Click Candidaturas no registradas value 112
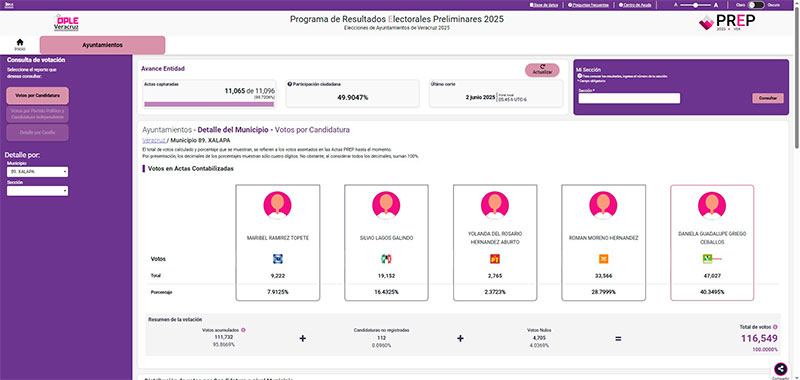The width and height of the screenshot is (800, 380). point(381,338)
